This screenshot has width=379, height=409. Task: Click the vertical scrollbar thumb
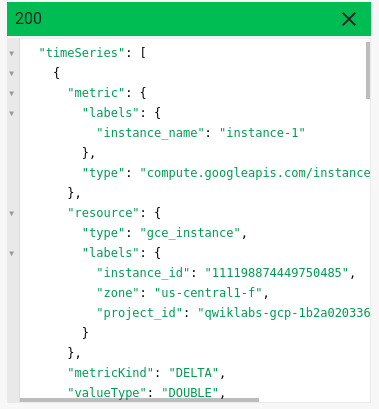[x=368, y=70]
